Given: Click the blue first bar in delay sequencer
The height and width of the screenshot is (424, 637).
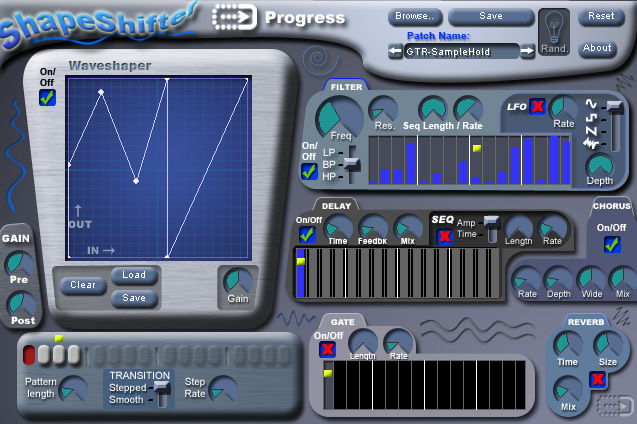Looking at the screenshot, I should tap(301, 273).
